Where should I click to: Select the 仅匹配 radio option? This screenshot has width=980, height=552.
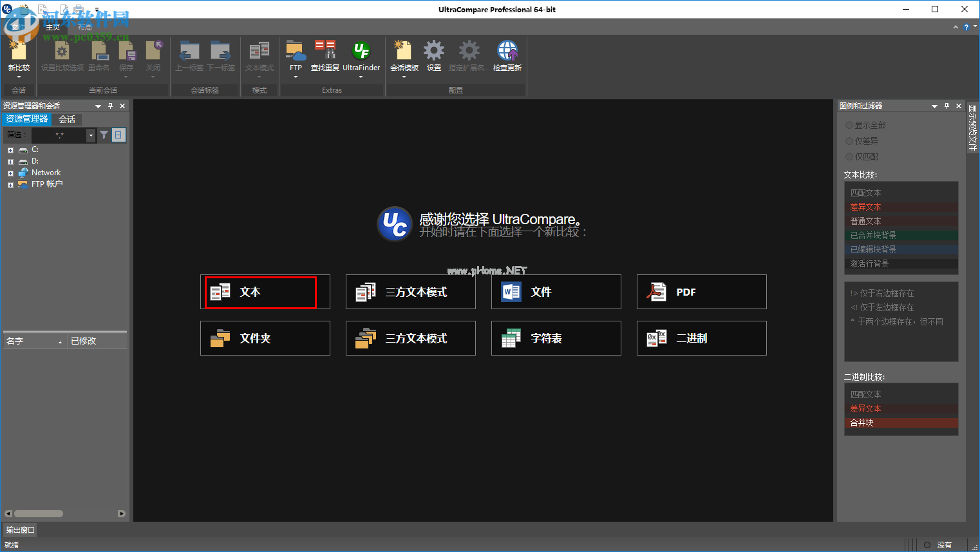849,157
